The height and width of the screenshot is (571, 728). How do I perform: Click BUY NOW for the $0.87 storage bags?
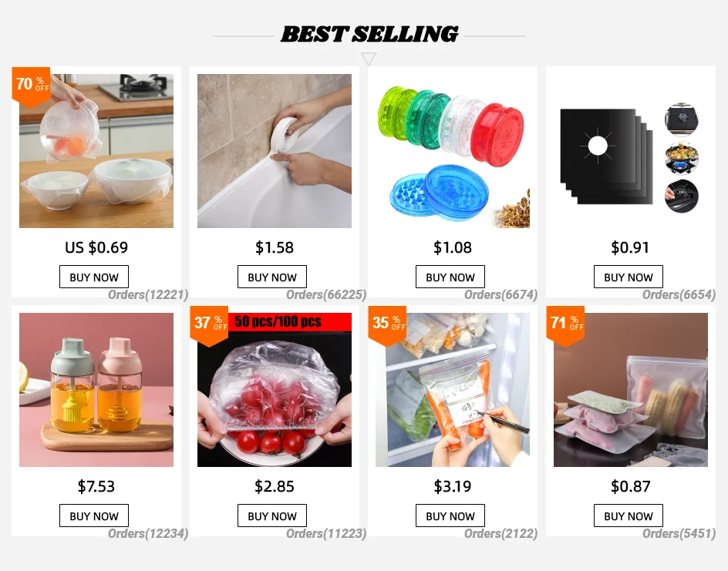click(629, 516)
